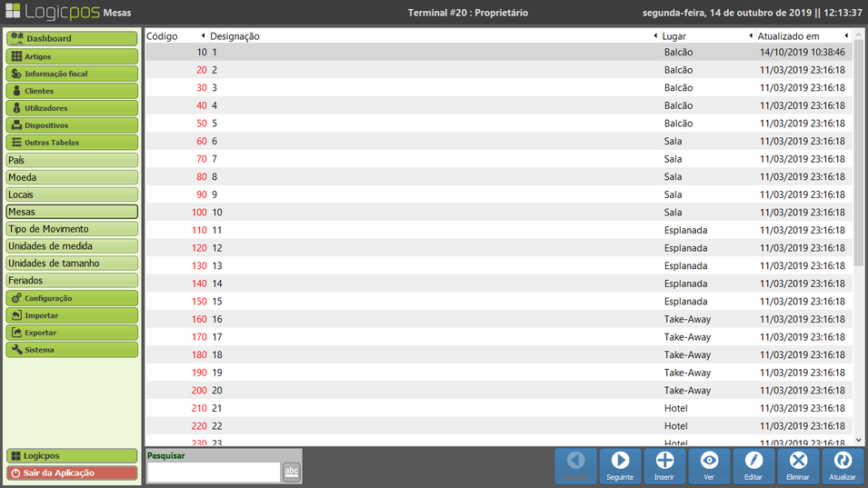Screen dimensions: 868x488
Task: Collapse the Outras Tabelas section
Action: pos(72,143)
